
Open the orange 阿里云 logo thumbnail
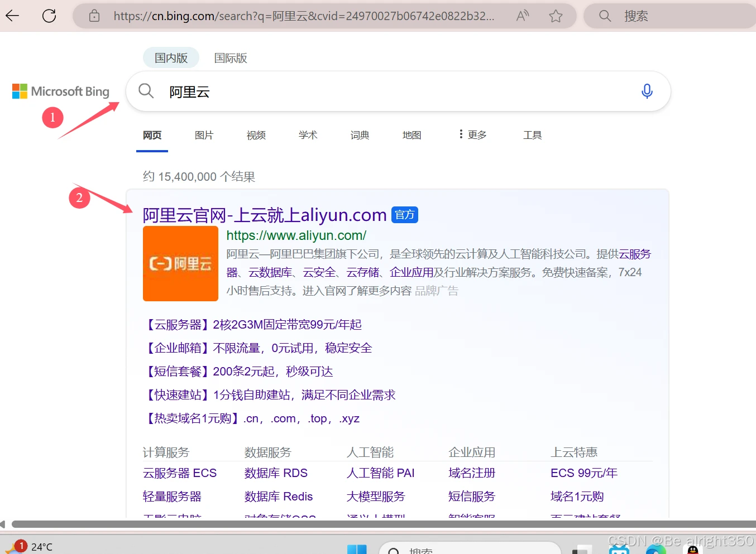[x=180, y=263]
